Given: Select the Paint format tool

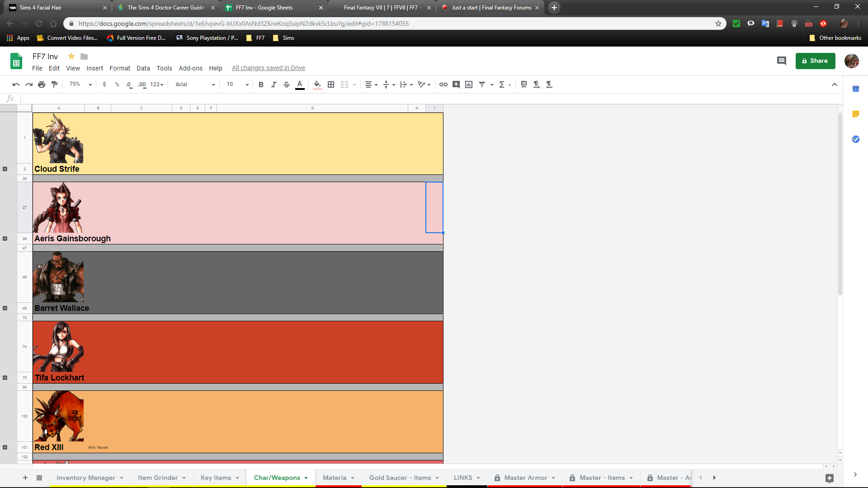Looking at the screenshot, I should point(54,84).
